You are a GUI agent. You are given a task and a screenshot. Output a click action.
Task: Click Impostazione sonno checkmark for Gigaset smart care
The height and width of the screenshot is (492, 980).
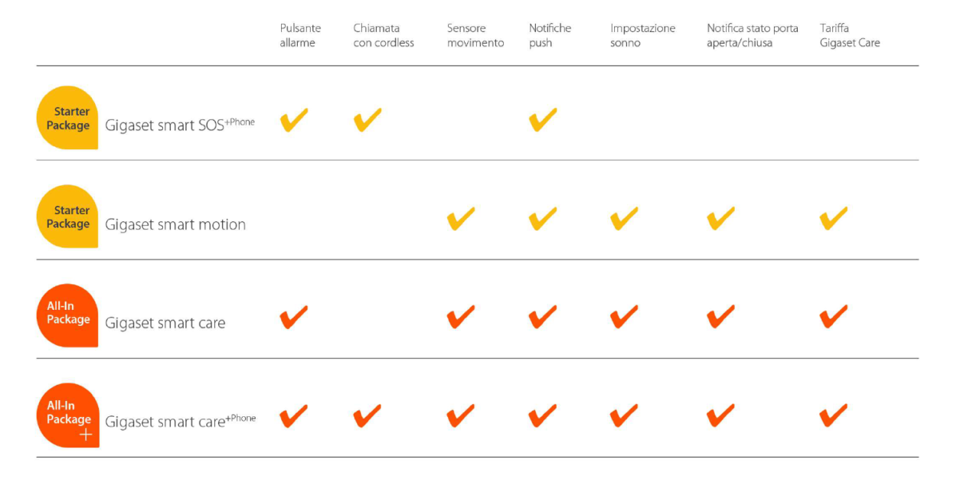[623, 317]
